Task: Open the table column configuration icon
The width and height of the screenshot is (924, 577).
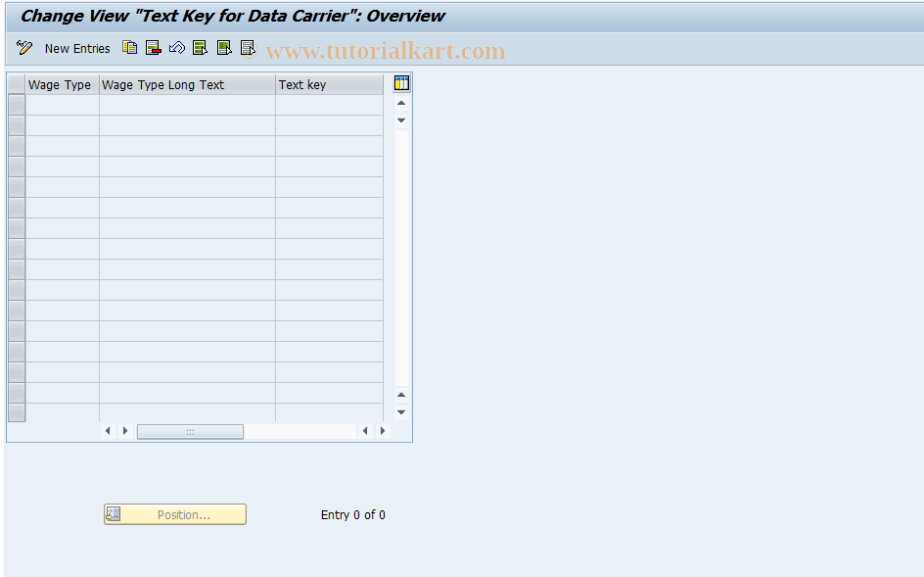Action: coord(401,83)
